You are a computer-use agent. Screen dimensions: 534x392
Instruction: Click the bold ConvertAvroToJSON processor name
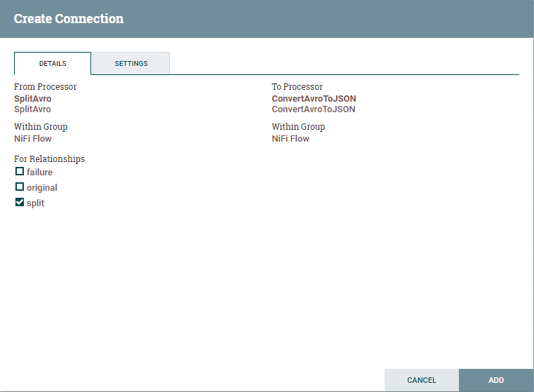(314, 99)
